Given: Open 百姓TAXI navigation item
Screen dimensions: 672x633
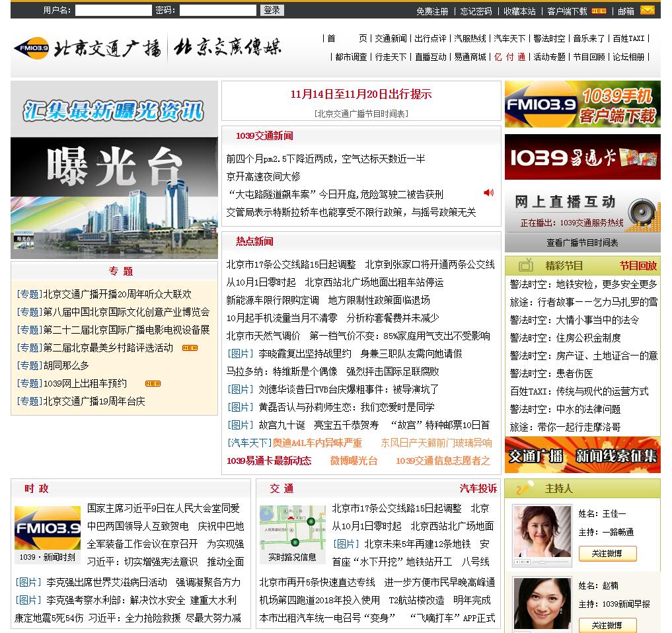Looking at the screenshot, I should (x=628, y=38).
